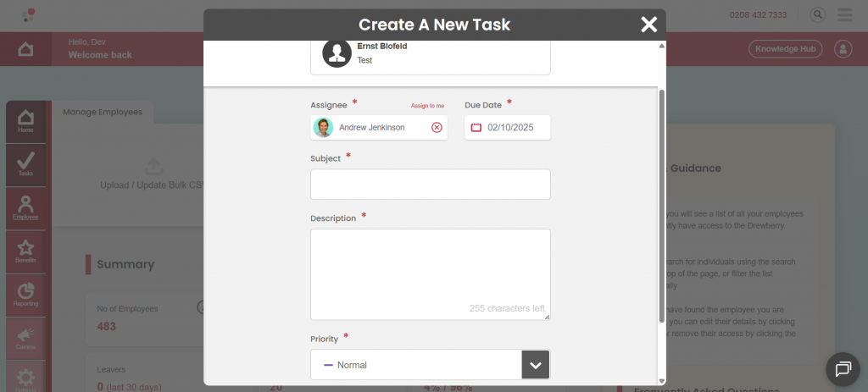Open Reporting in the sidebar
868x392 pixels.
tap(26, 294)
